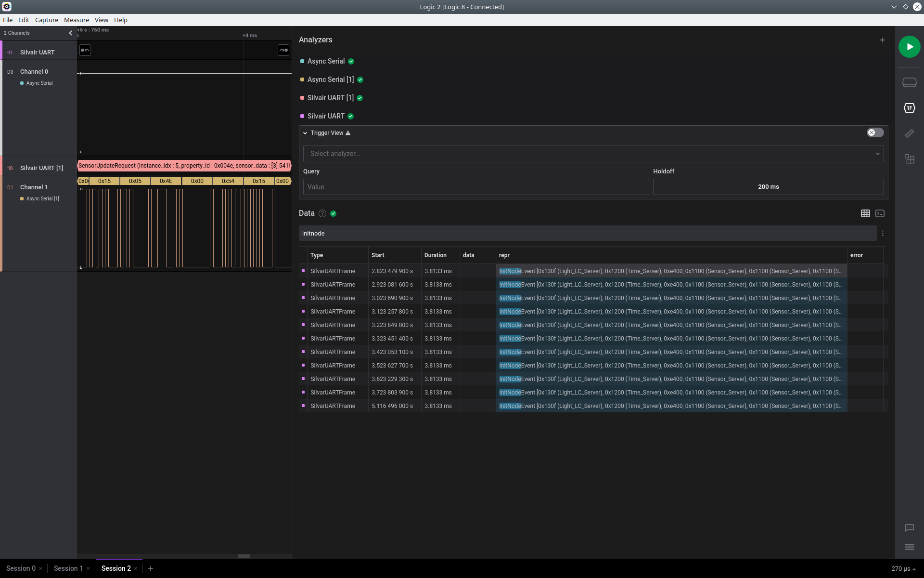Add a new session tab
924x578 pixels.
[x=151, y=568]
